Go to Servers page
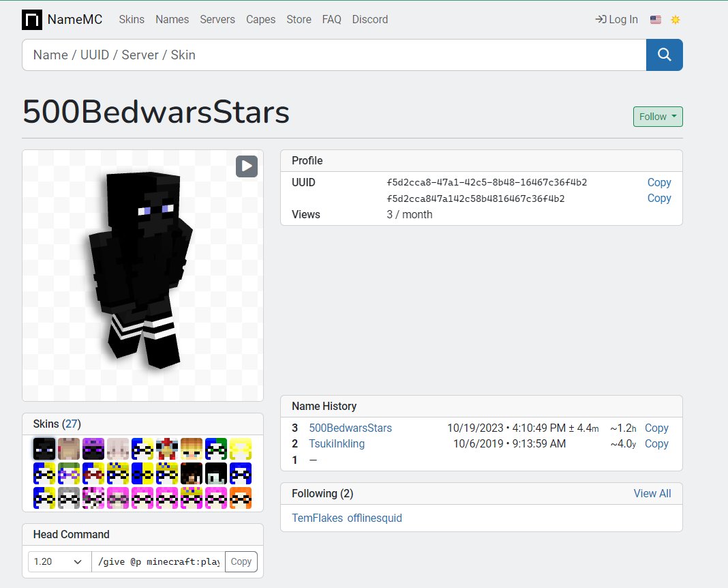 coord(217,20)
